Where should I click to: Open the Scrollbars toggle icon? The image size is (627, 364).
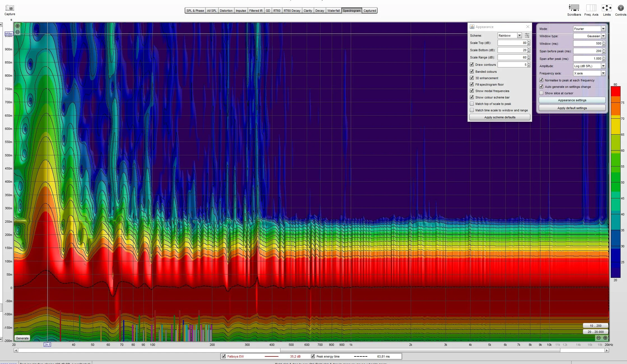(574, 8)
